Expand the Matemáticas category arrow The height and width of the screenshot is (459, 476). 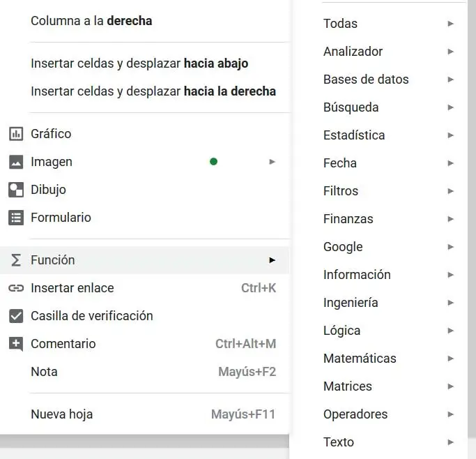coord(451,359)
